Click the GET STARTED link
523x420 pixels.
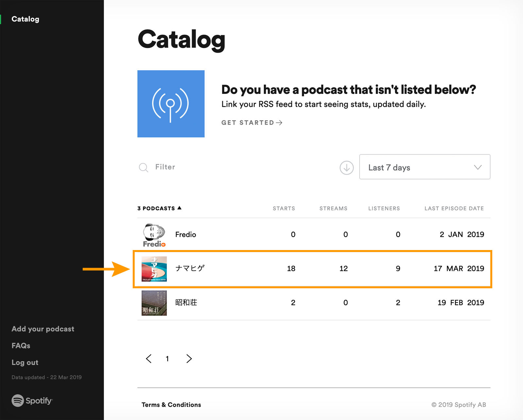click(252, 123)
